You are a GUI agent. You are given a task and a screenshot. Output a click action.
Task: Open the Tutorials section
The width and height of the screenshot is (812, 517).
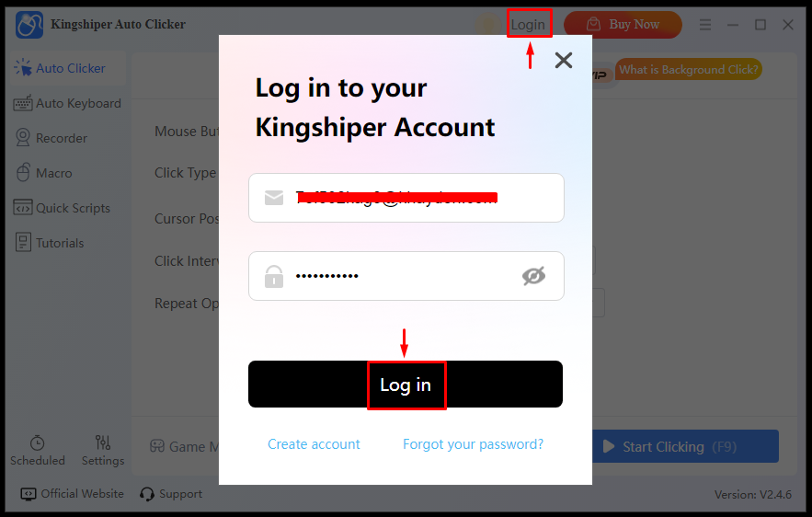click(x=49, y=243)
